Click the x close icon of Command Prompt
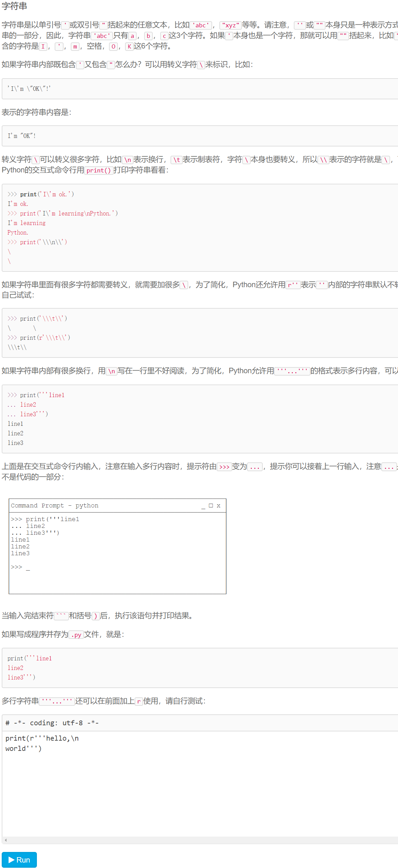 219,506
